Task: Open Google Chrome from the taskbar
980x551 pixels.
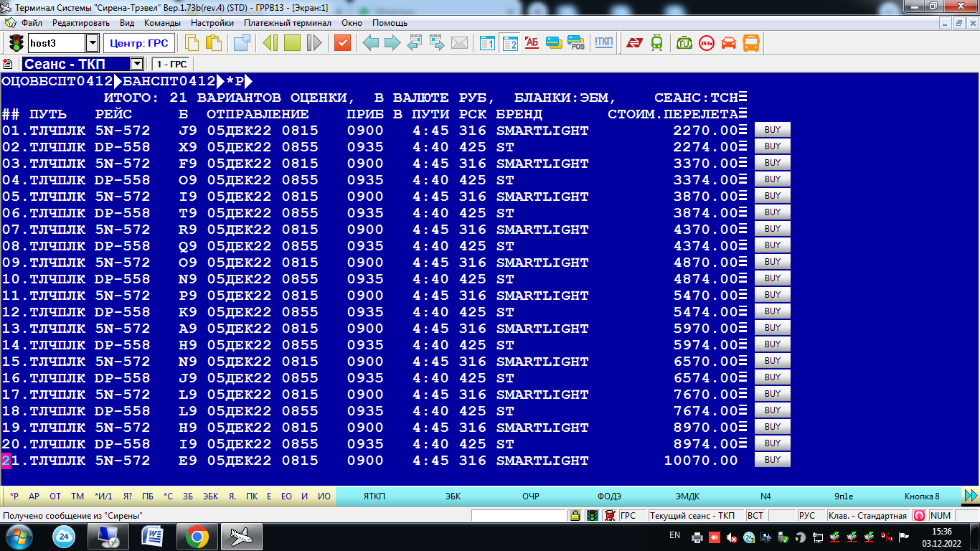Action: [197, 536]
